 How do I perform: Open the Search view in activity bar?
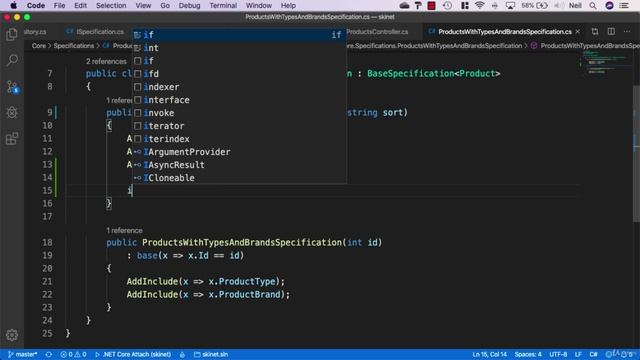(12, 61)
